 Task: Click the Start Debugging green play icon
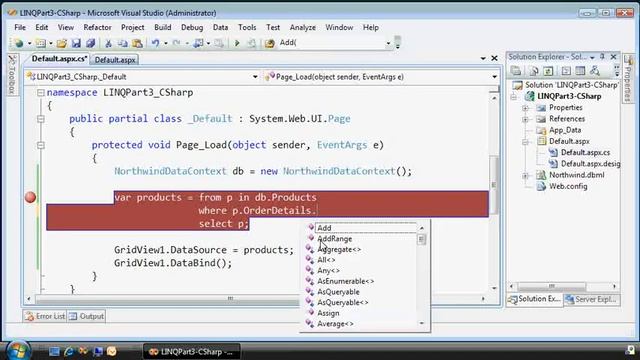(x=237, y=43)
